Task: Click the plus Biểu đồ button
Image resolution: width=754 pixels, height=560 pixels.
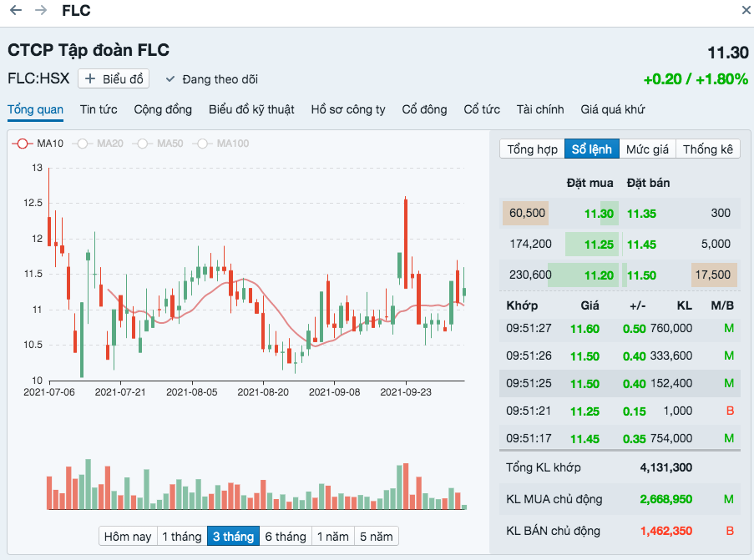Action: coord(114,78)
